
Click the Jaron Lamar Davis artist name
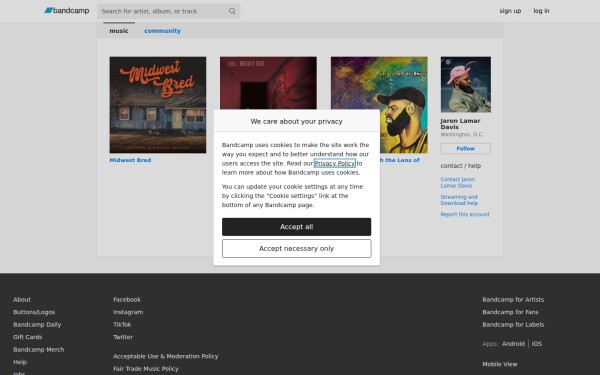[460, 124]
